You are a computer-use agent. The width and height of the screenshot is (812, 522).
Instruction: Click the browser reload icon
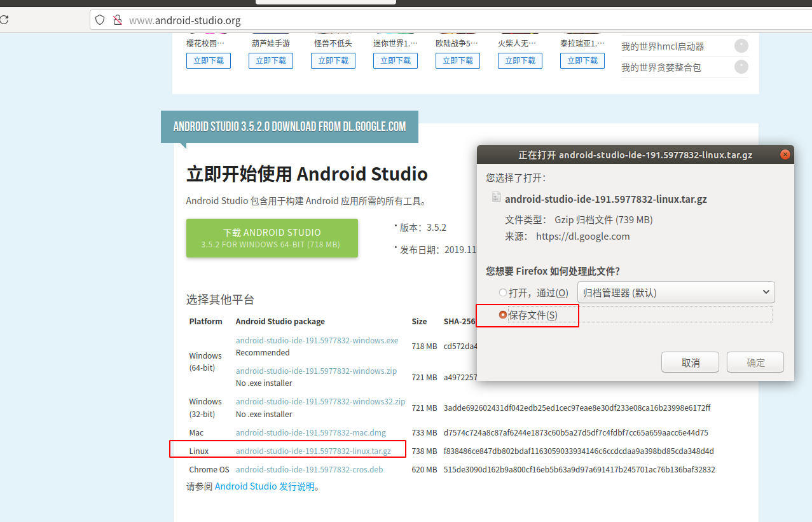pos(4,20)
